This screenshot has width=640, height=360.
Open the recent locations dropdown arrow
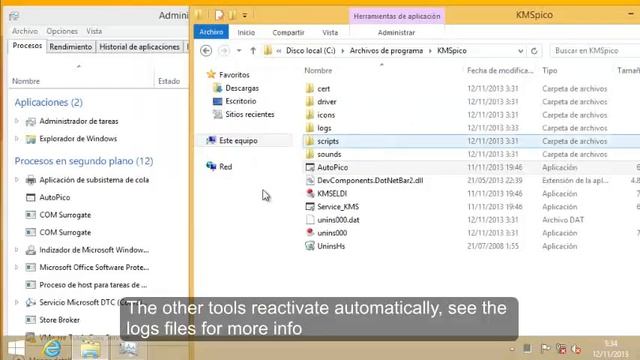coord(239,51)
